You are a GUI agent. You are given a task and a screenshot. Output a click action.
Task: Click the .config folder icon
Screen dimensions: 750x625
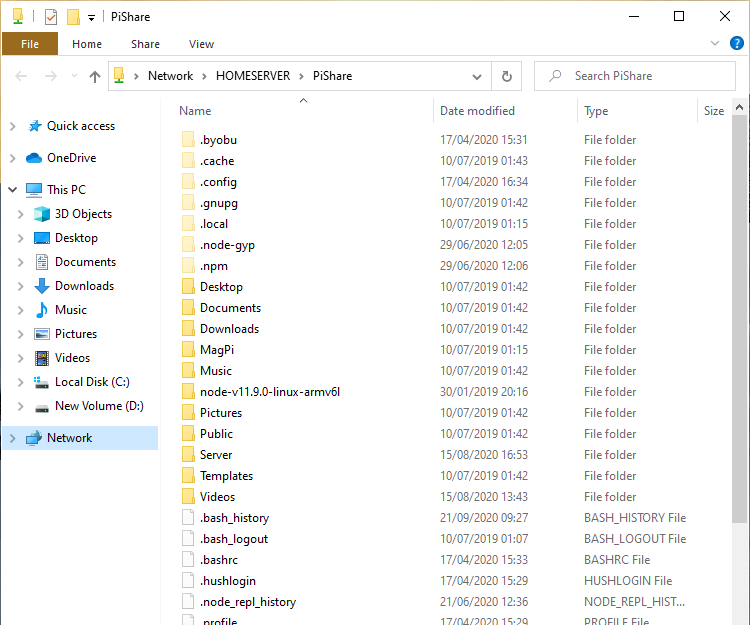pos(188,182)
